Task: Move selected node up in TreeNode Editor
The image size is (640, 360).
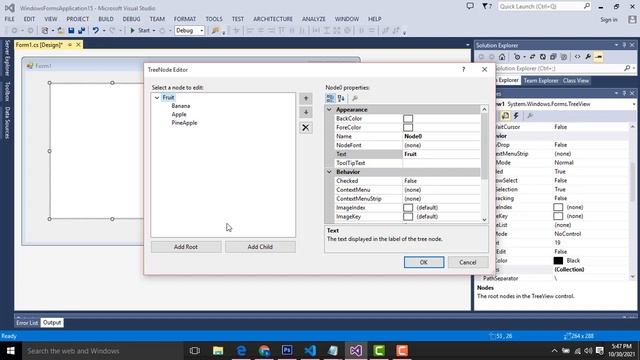Action: (306, 98)
